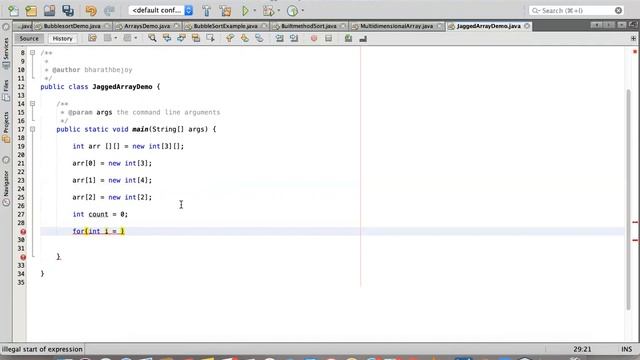Switch to MultidimensionalArray.java tab
This screenshot has width=640, height=360.
[x=396, y=26]
